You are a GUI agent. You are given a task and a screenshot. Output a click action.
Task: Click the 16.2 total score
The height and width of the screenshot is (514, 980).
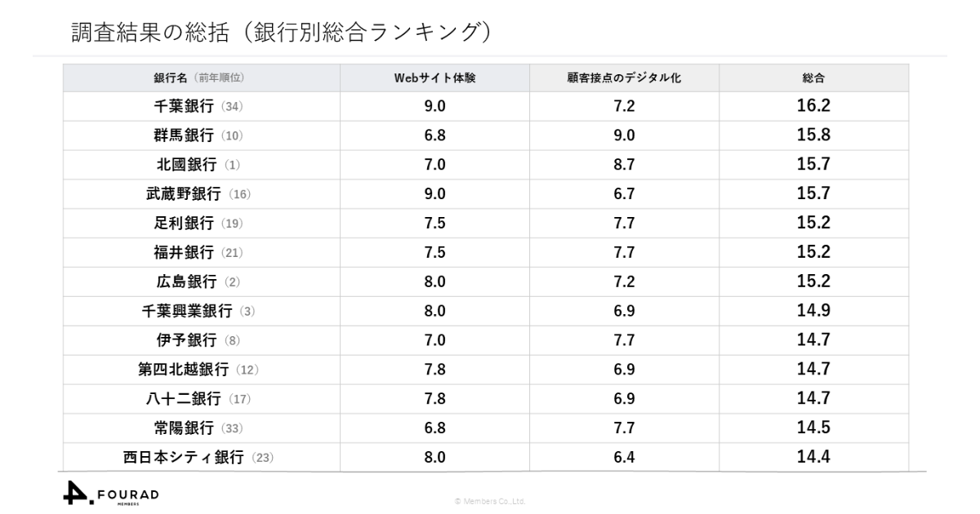pos(813,106)
